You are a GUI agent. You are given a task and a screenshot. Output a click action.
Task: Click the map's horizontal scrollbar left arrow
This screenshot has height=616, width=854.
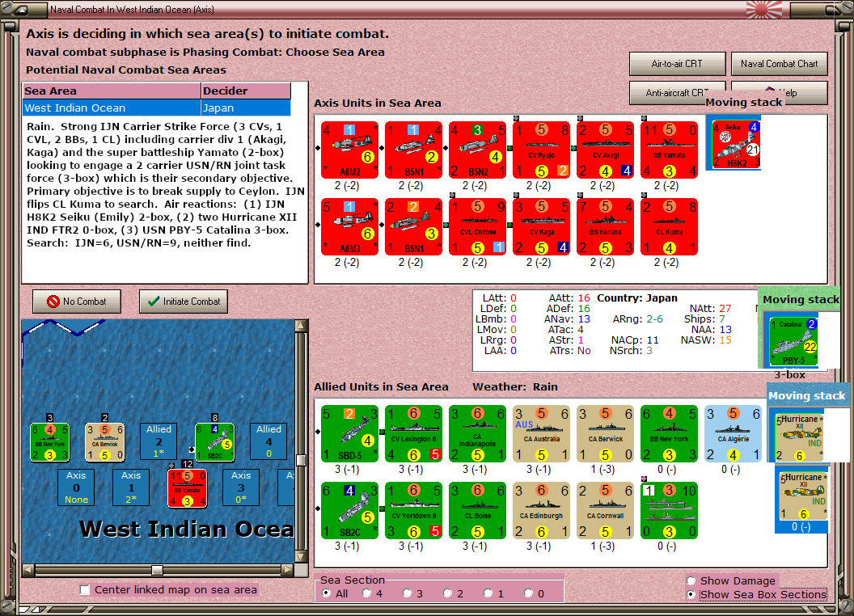click(28, 570)
